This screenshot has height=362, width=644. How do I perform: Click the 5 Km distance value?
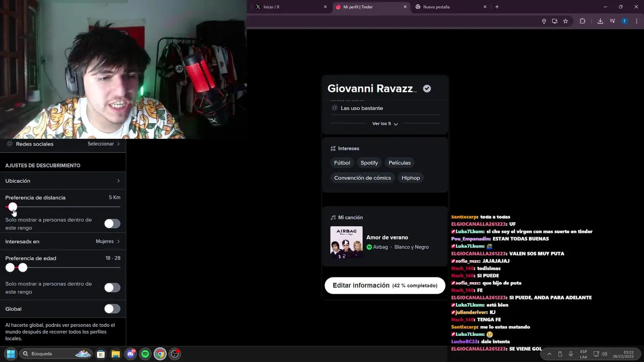tap(115, 198)
